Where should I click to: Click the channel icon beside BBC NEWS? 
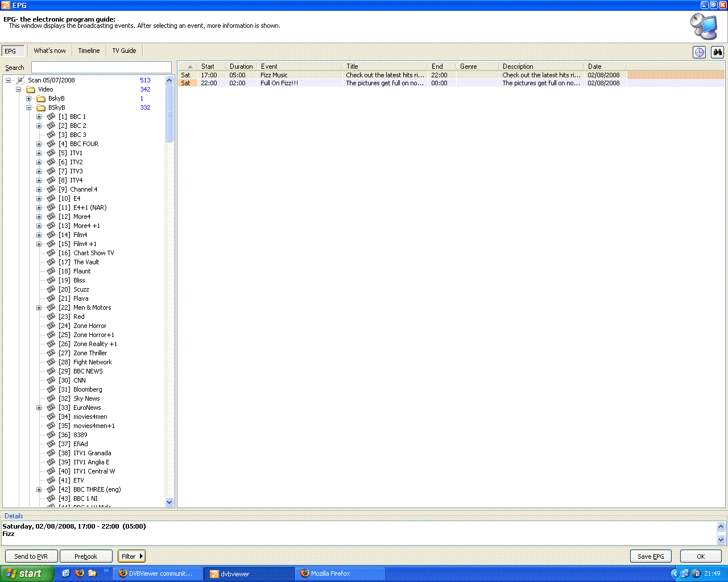pyautogui.click(x=51, y=371)
